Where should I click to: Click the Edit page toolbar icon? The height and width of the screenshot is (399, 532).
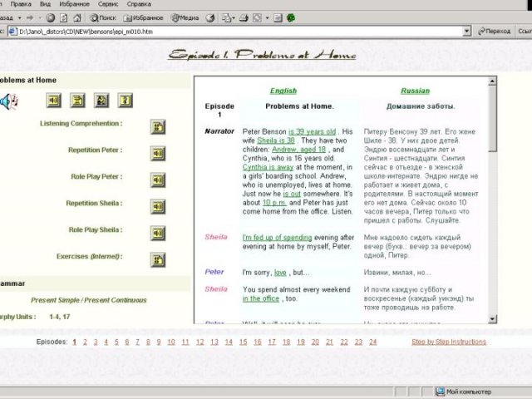pyautogui.click(x=257, y=17)
